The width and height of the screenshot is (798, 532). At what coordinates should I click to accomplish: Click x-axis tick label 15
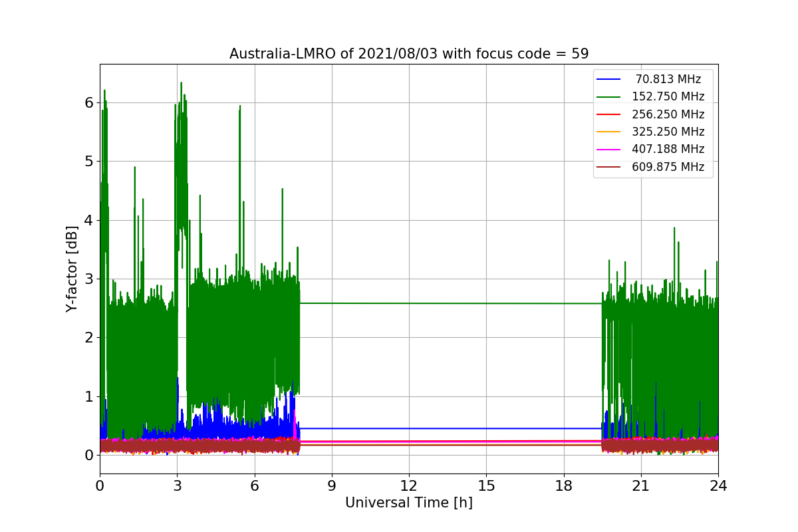tap(486, 486)
